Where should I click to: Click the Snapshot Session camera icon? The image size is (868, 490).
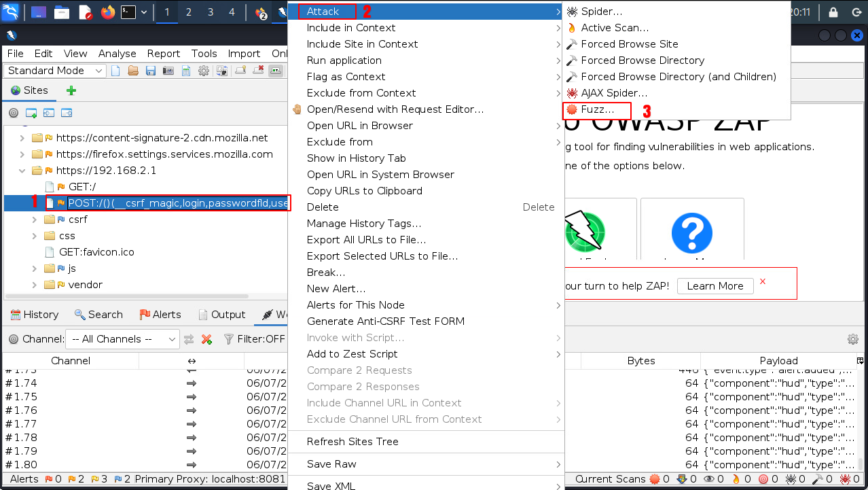[x=168, y=71]
